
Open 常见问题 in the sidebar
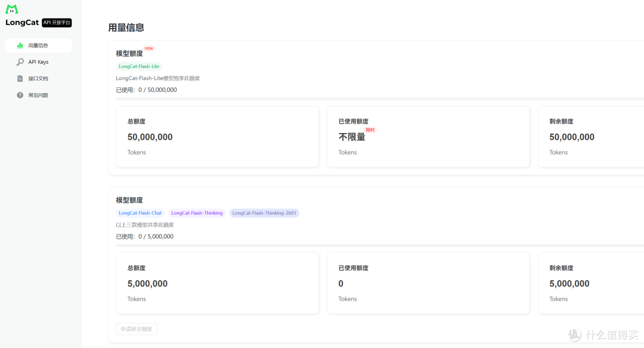(38, 95)
